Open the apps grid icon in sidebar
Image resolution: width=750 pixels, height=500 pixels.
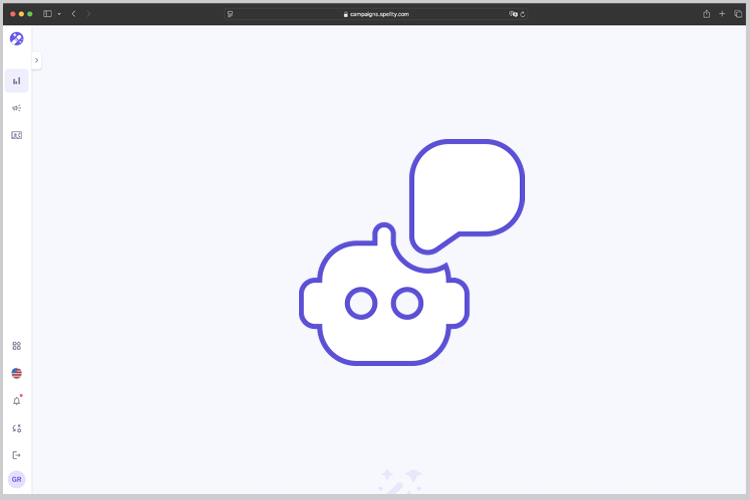point(16,346)
